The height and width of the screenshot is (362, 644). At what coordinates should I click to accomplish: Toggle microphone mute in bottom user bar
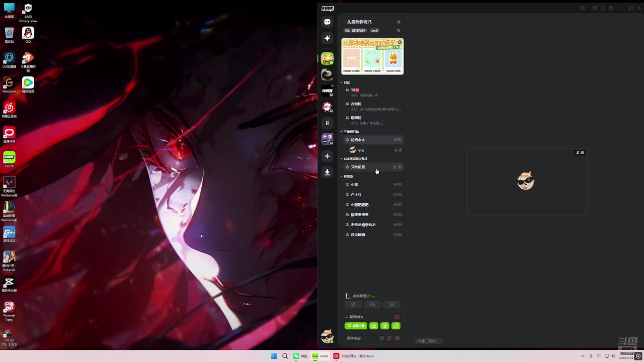pos(389,338)
